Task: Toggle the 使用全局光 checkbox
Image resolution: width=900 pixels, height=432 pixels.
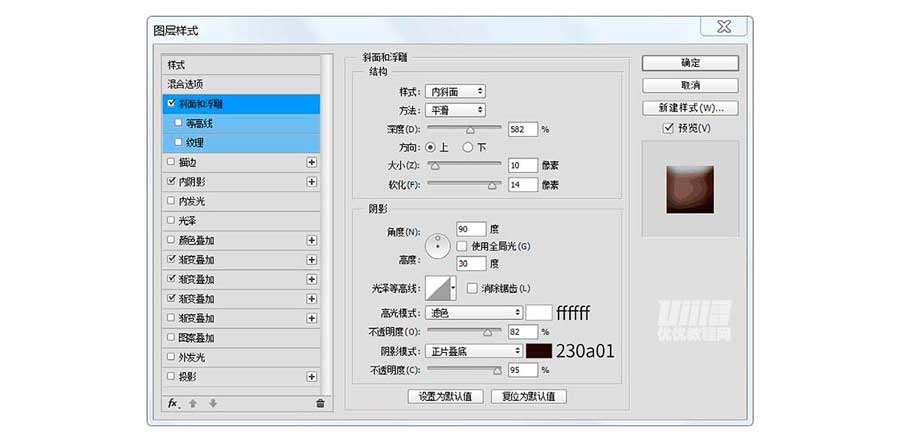Action: pos(462,246)
